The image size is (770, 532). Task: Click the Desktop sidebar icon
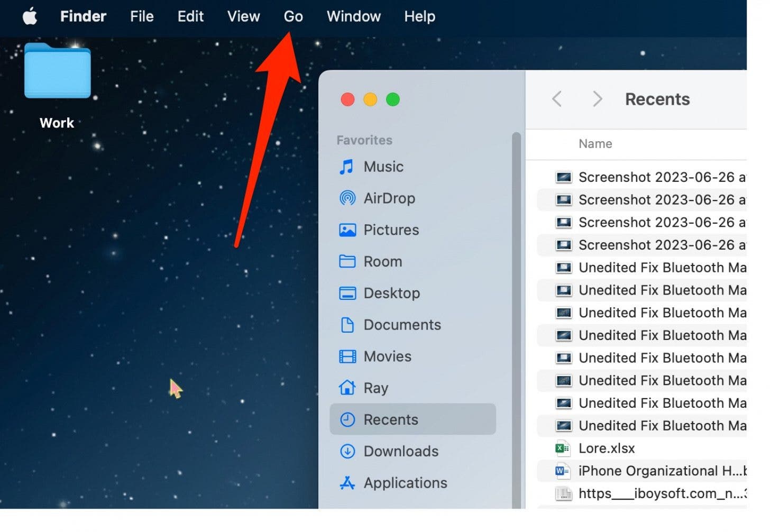pyautogui.click(x=347, y=293)
